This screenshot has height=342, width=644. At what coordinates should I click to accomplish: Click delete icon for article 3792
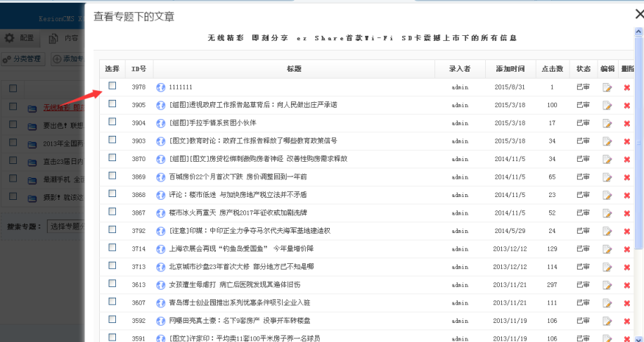tap(626, 231)
